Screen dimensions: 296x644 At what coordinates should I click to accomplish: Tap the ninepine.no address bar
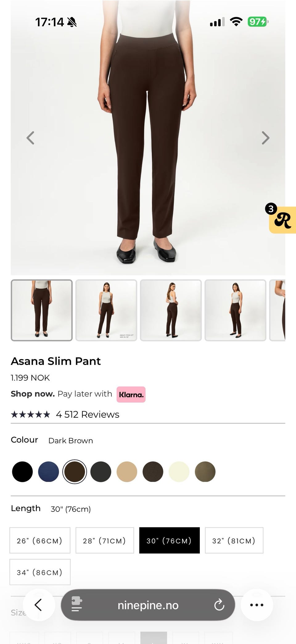click(148, 605)
